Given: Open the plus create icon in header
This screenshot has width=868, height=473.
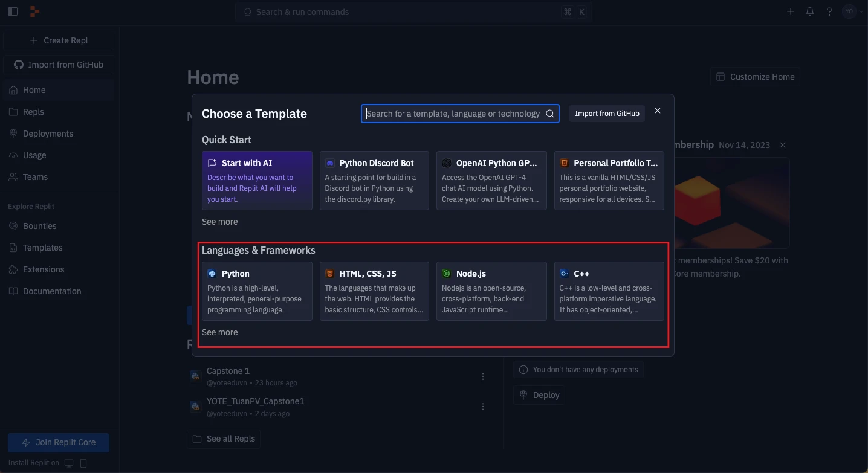Looking at the screenshot, I should coord(791,11).
